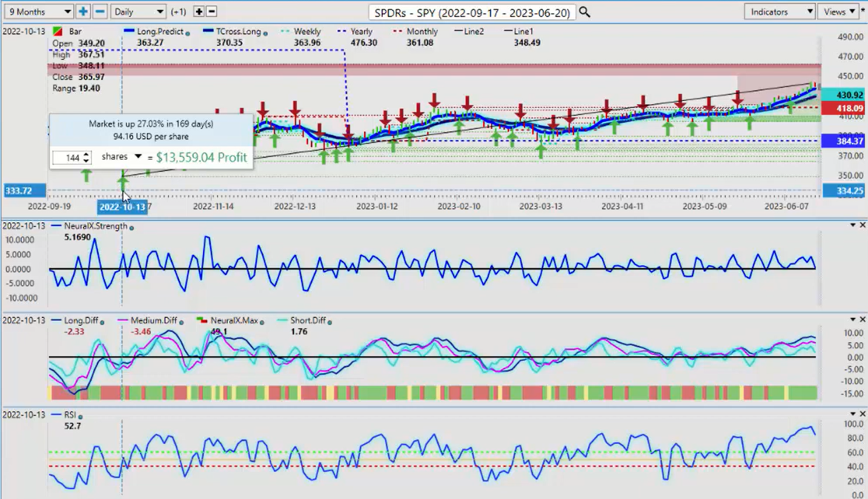Viewport: 868px width, 499px height.
Task: Click the 2023-03-13 date on time axis
Action: [540, 207]
